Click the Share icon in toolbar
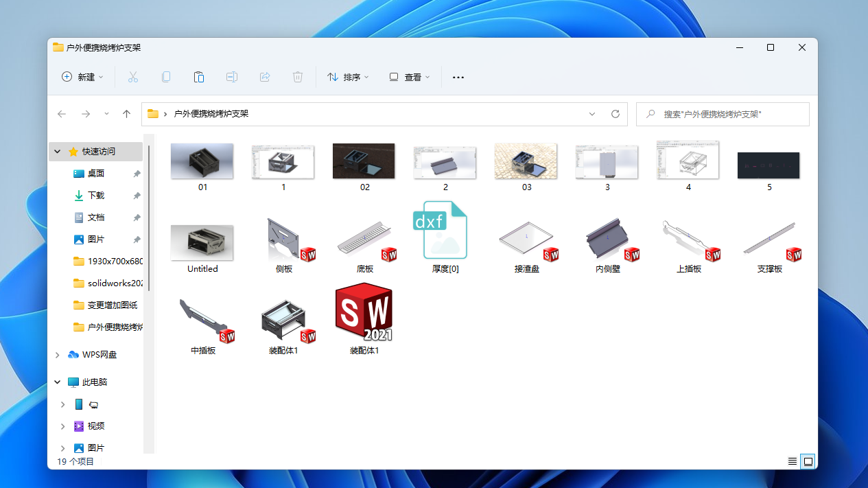Viewport: 868px width, 488px height. pos(265,77)
